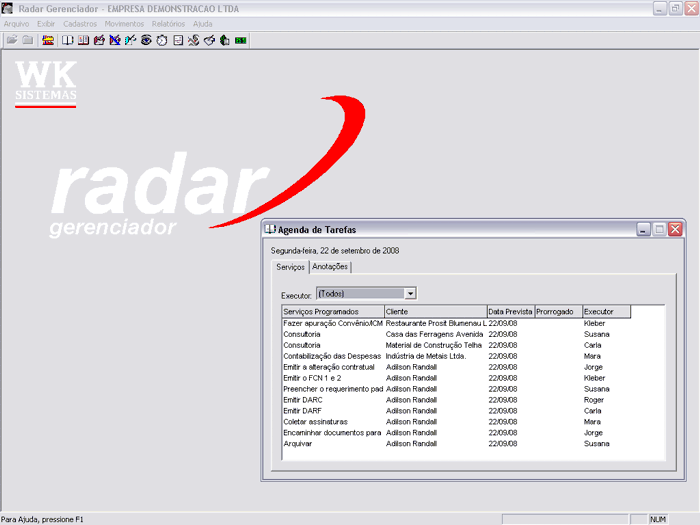The height and width of the screenshot is (525, 700).
Task: Click the open book toolbar icon
Action: 68,40
